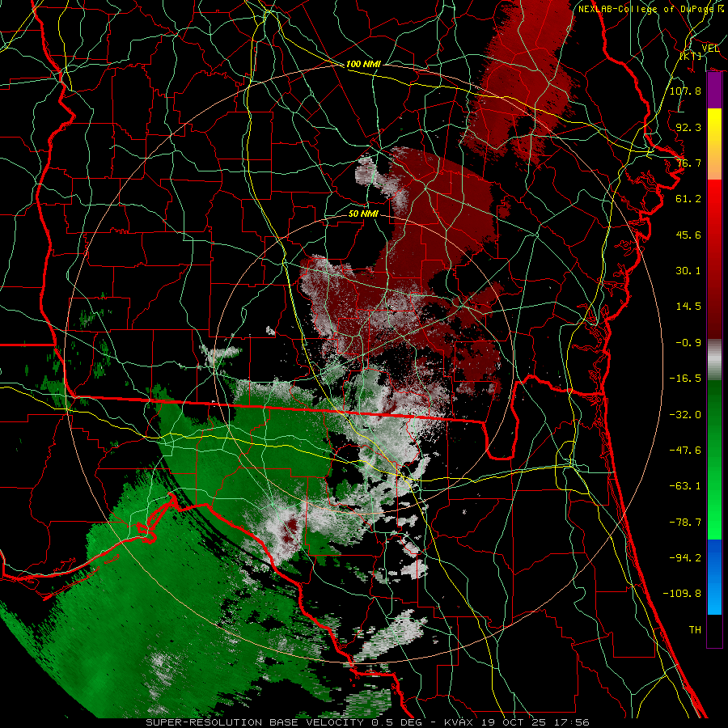
Task: Click the -0.9 scale value
Action: (688, 343)
